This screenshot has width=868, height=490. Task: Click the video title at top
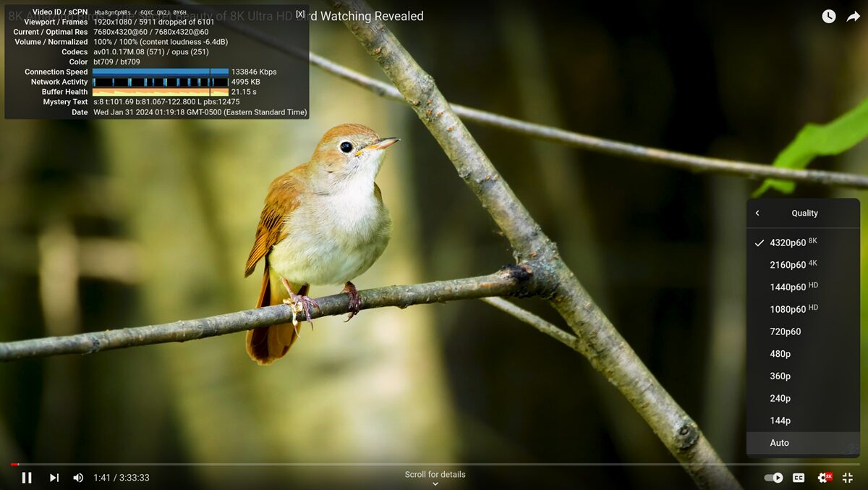click(x=216, y=16)
